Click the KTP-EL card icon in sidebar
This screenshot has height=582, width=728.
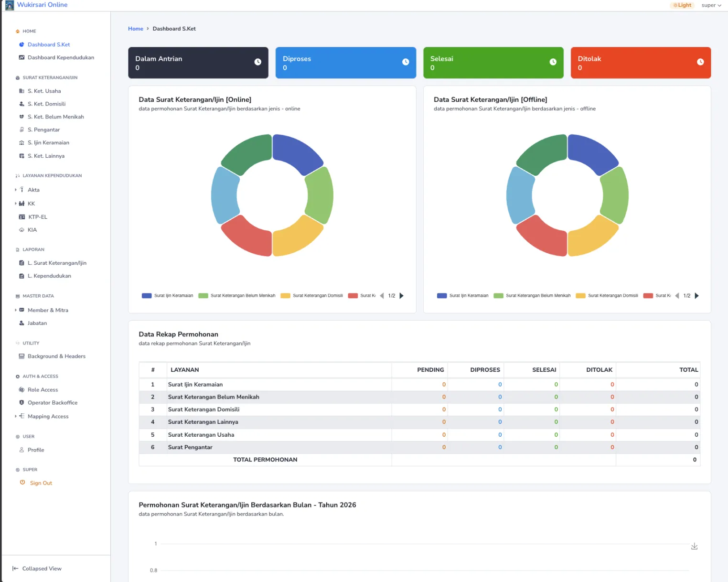click(x=21, y=217)
